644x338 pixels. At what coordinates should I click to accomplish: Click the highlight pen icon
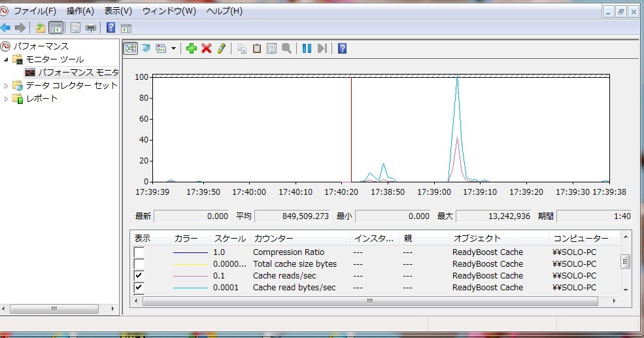pyautogui.click(x=222, y=48)
